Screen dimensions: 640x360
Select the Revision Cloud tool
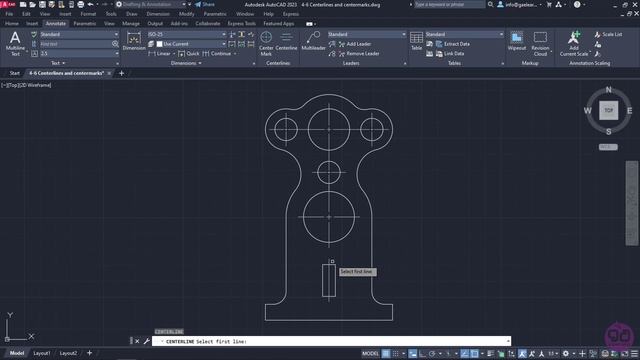click(x=540, y=44)
